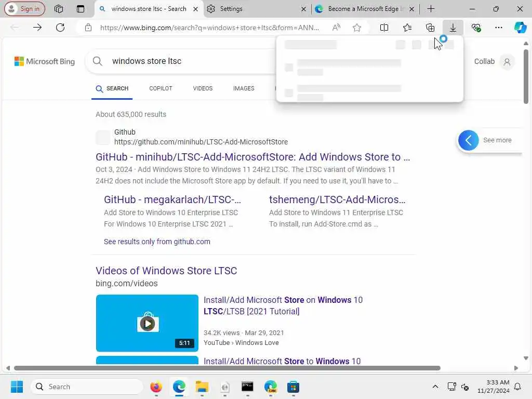Image resolution: width=532 pixels, height=399 pixels.
Task: Open a new tab with plus button
Action: coord(431,9)
